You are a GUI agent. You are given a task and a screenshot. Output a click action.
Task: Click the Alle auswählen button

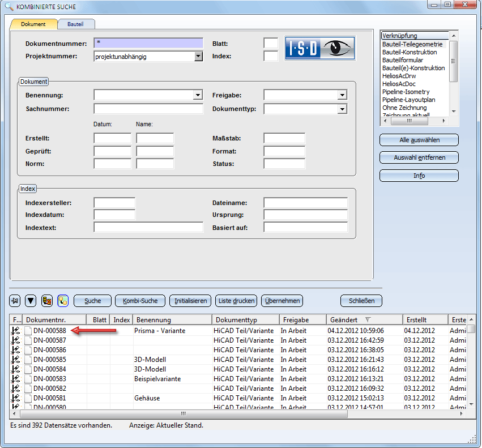[x=419, y=140]
